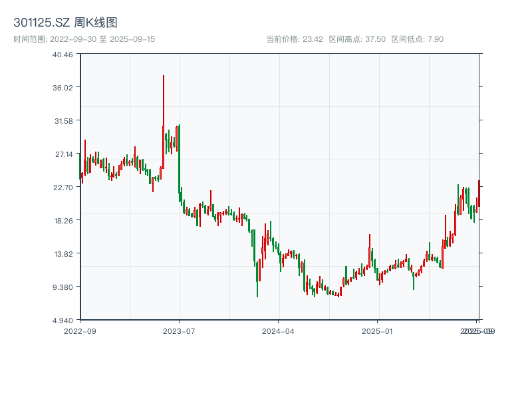
Task: Click the 2022-09 x-axis date label
Action: [x=80, y=331]
